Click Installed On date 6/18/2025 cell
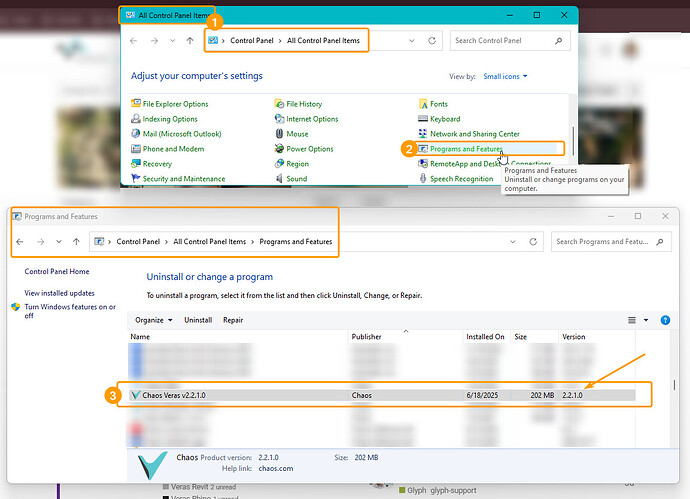690x499 pixels. click(x=482, y=395)
